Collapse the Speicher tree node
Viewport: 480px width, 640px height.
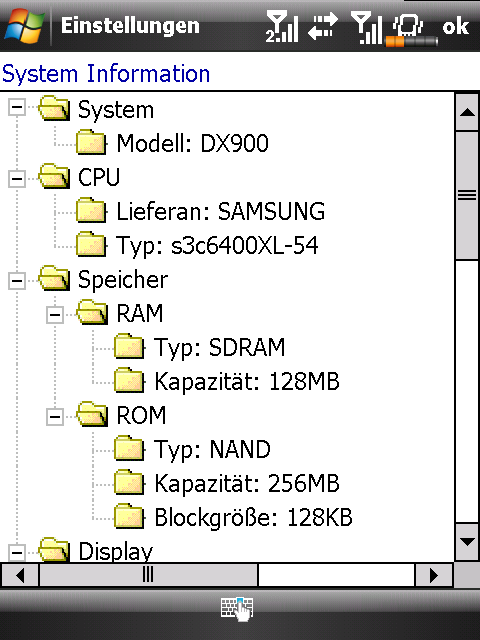point(17,281)
